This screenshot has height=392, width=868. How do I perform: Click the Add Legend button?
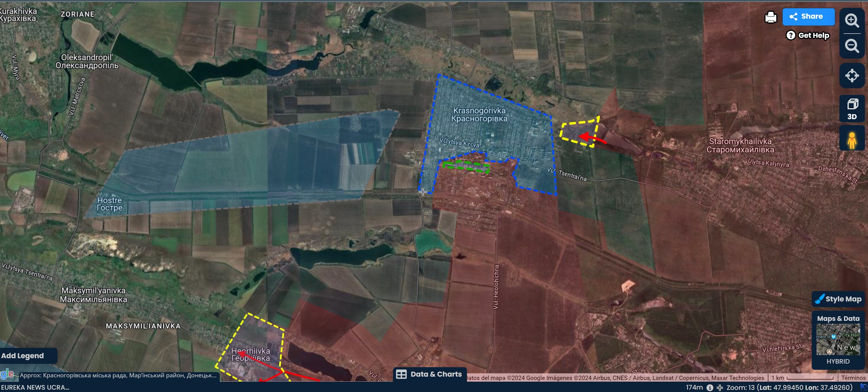click(x=23, y=356)
